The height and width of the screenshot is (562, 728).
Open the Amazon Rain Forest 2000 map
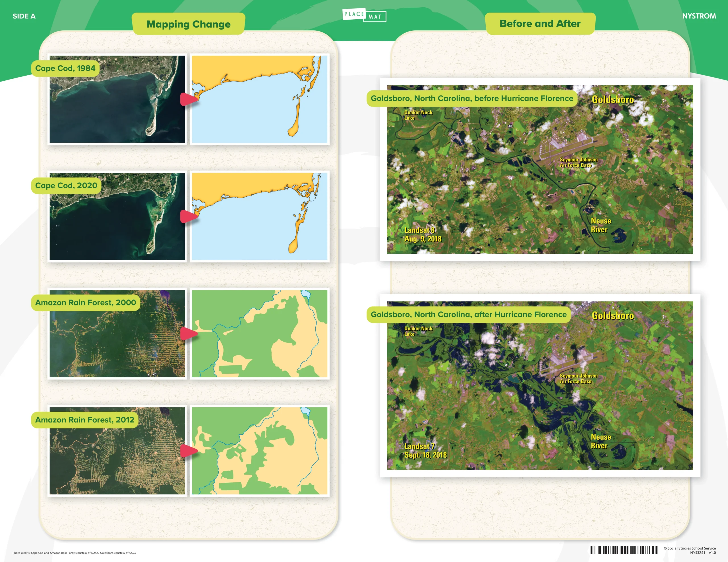[x=260, y=334]
